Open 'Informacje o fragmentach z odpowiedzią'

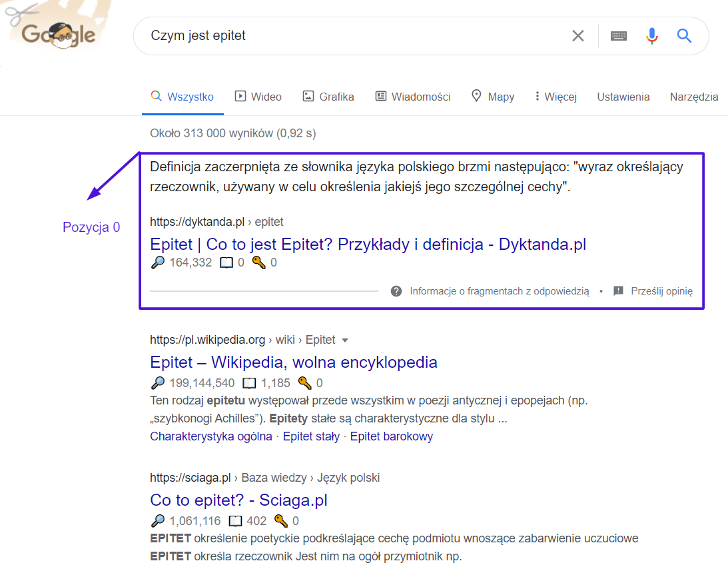[x=499, y=291]
